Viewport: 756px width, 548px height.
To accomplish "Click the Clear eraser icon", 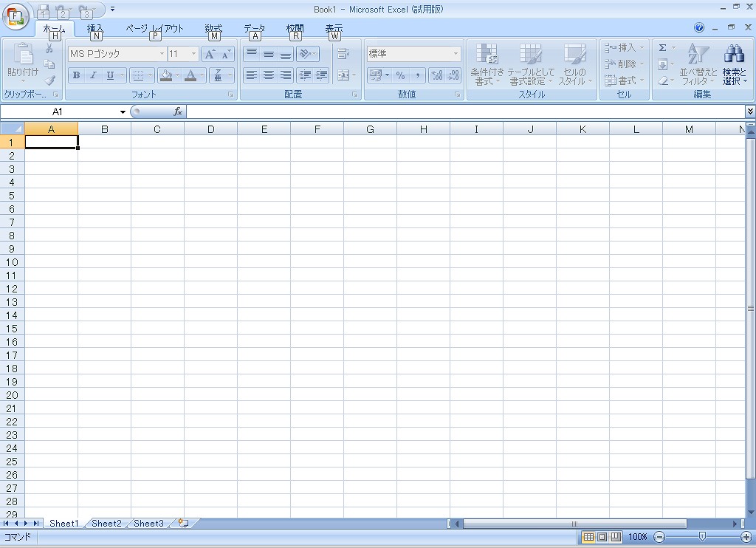I will pos(663,81).
